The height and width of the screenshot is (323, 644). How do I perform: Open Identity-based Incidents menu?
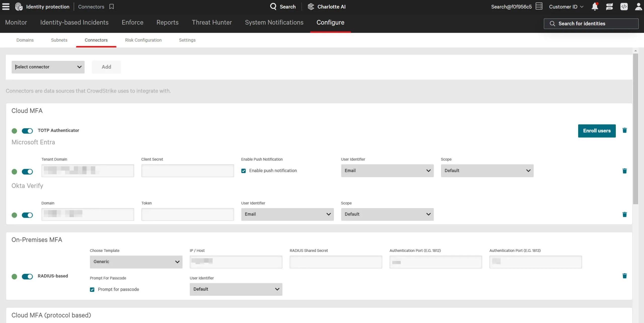click(x=74, y=22)
